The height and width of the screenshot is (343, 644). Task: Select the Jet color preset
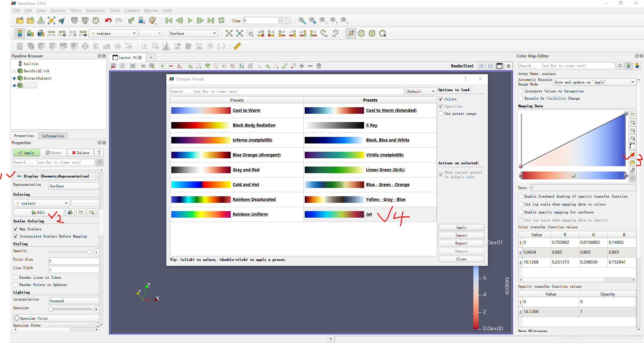pyautogui.click(x=369, y=214)
